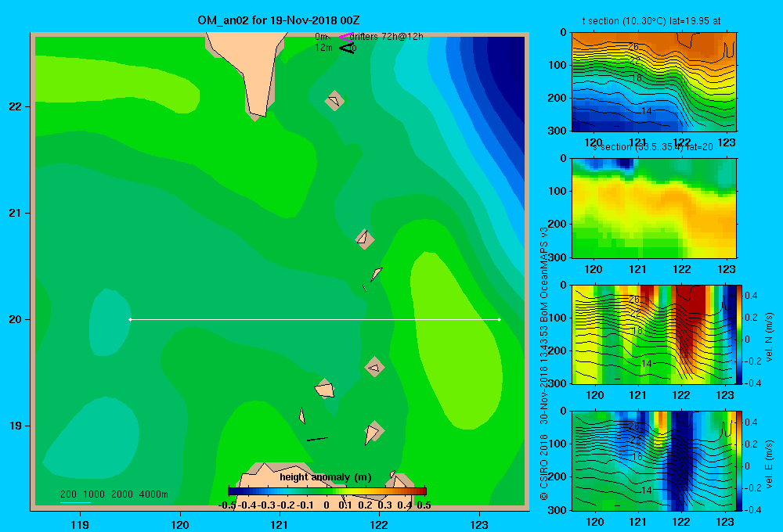Open the northward velocity section plot
Image resolution: width=783 pixels, height=532 pixels.
click(x=654, y=334)
